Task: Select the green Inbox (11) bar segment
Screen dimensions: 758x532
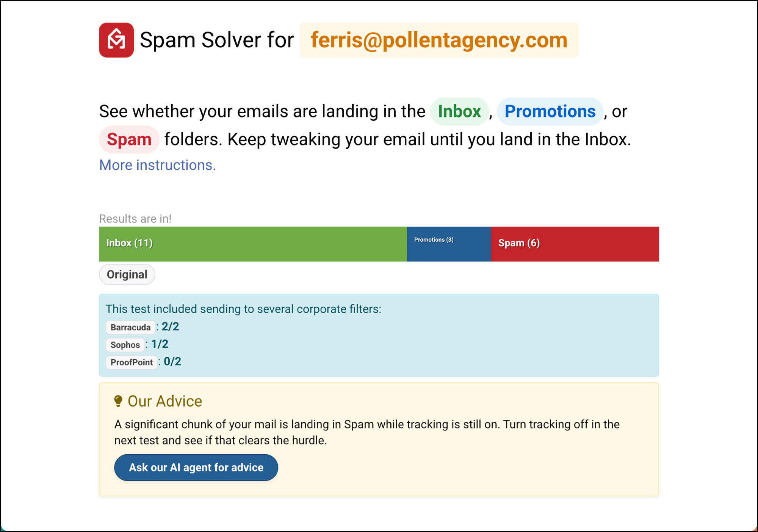Action: 253,244
